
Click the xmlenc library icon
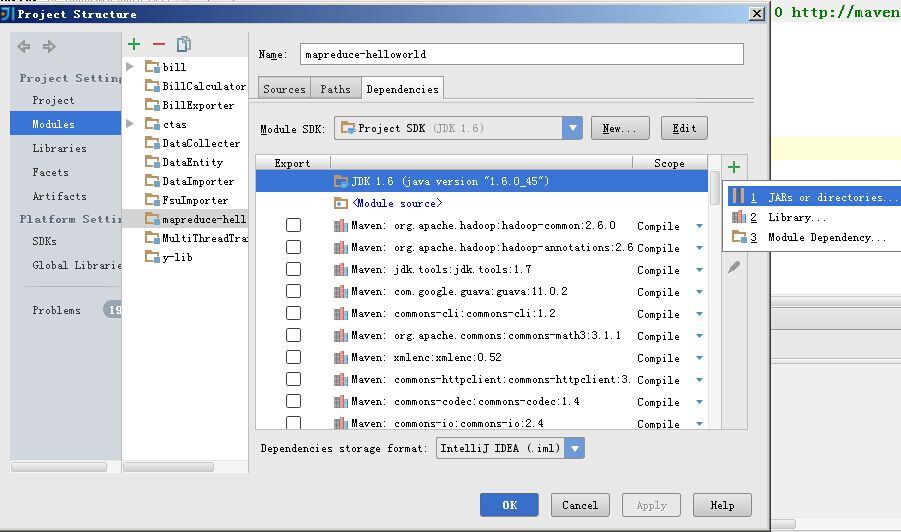tap(340, 358)
